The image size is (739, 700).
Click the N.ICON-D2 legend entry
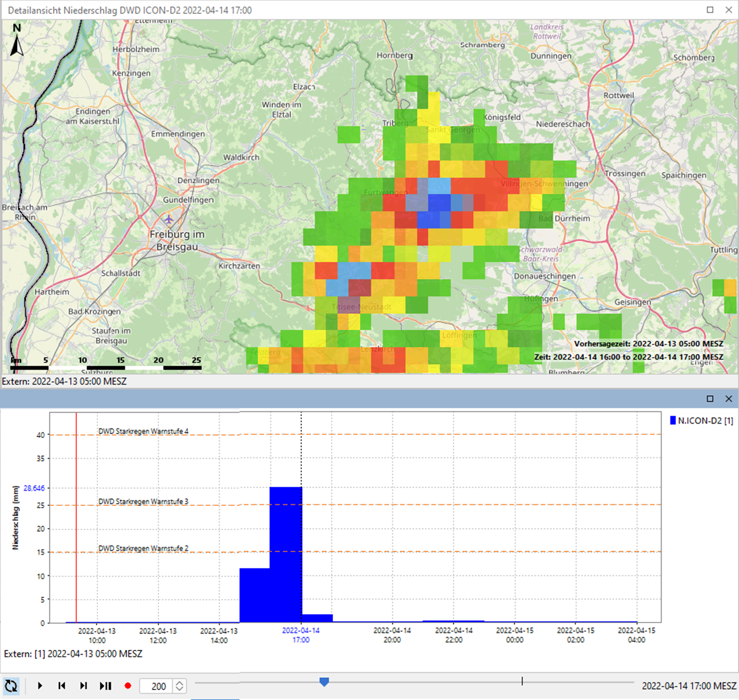(x=701, y=420)
